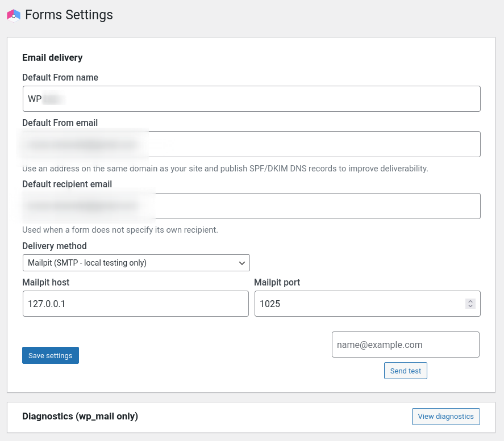Click the Email delivery section heading
The width and height of the screenshot is (504, 441).
tap(52, 57)
